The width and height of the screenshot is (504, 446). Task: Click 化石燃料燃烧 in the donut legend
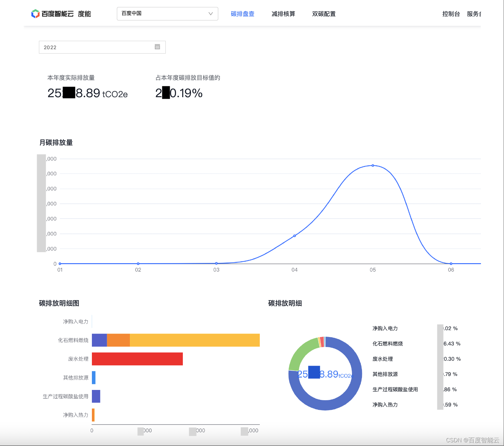(x=388, y=344)
